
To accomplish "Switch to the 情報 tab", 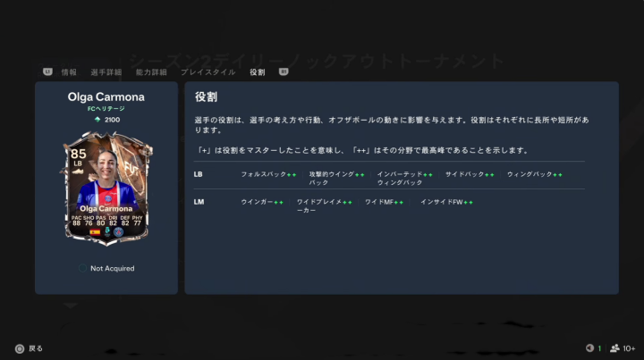I will (x=69, y=72).
